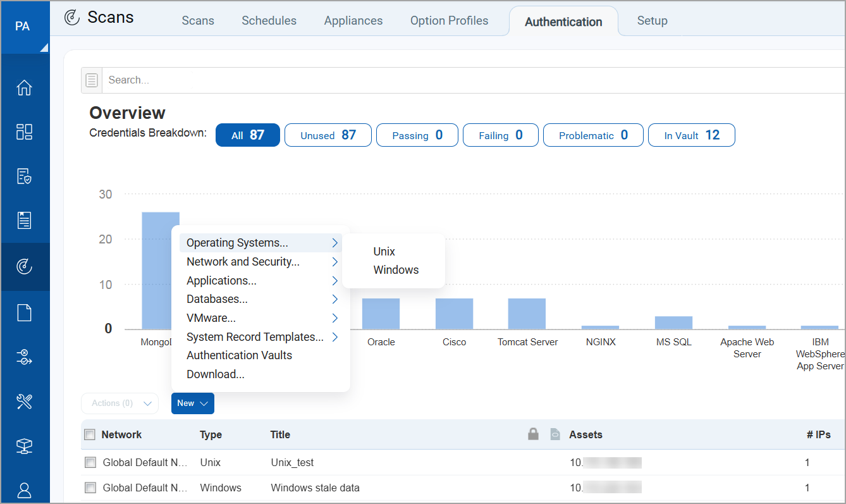Open the Dashboard icon in sidebar
Viewport: 846px width, 504px height.
click(24, 132)
